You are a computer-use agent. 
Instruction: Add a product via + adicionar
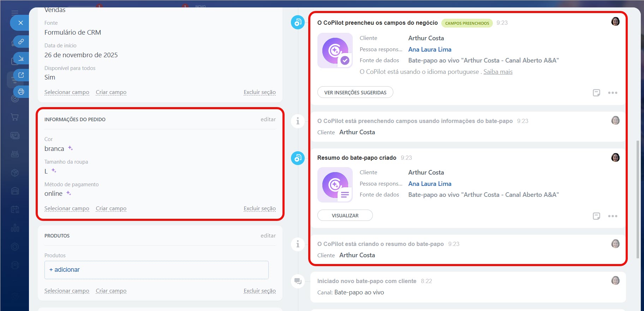click(x=65, y=270)
